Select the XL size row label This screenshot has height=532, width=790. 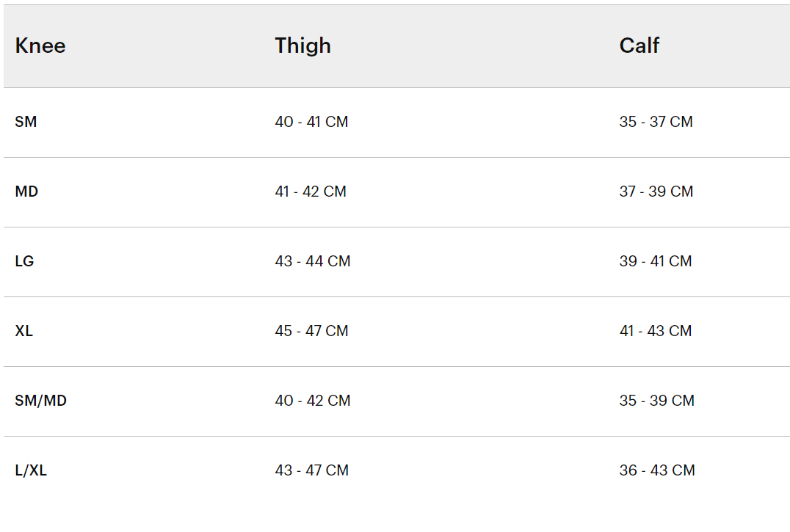click(x=24, y=331)
